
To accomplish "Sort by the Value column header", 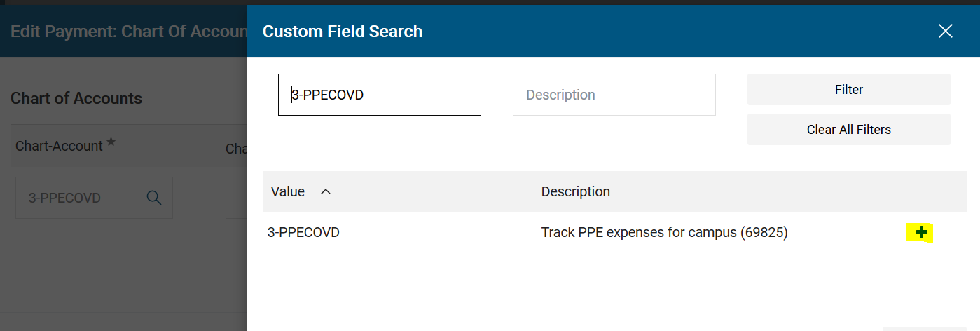I will point(288,191).
